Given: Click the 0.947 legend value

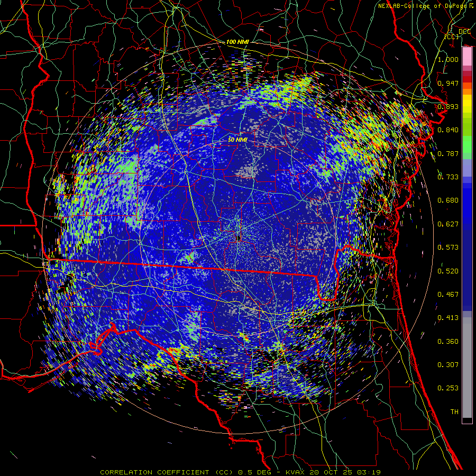Looking at the screenshot, I should pos(448,83).
